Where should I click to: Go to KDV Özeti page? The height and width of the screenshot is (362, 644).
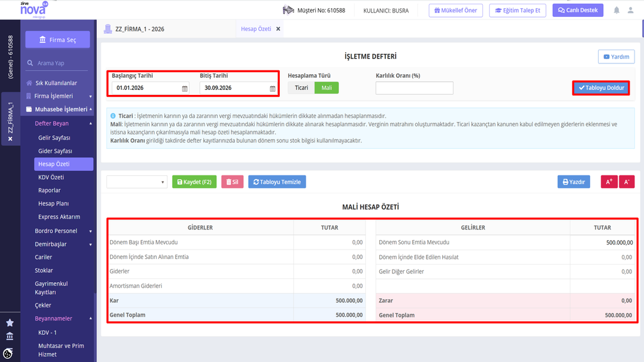51,177
